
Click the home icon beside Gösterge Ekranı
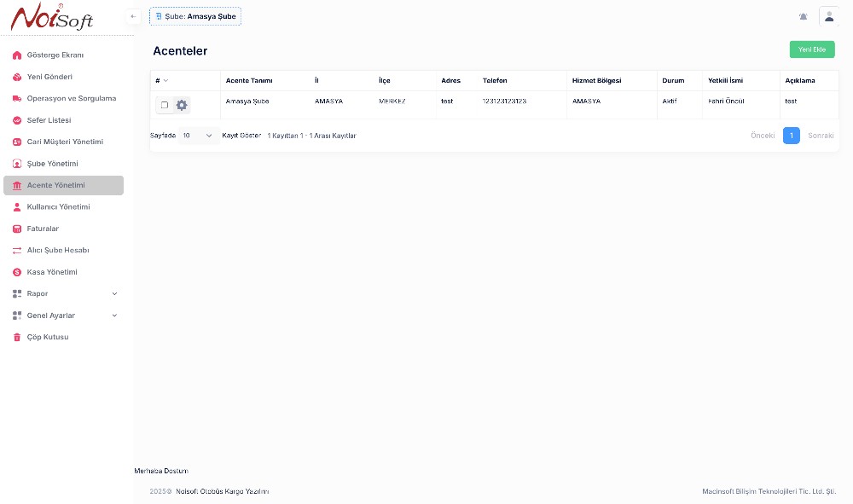17,55
